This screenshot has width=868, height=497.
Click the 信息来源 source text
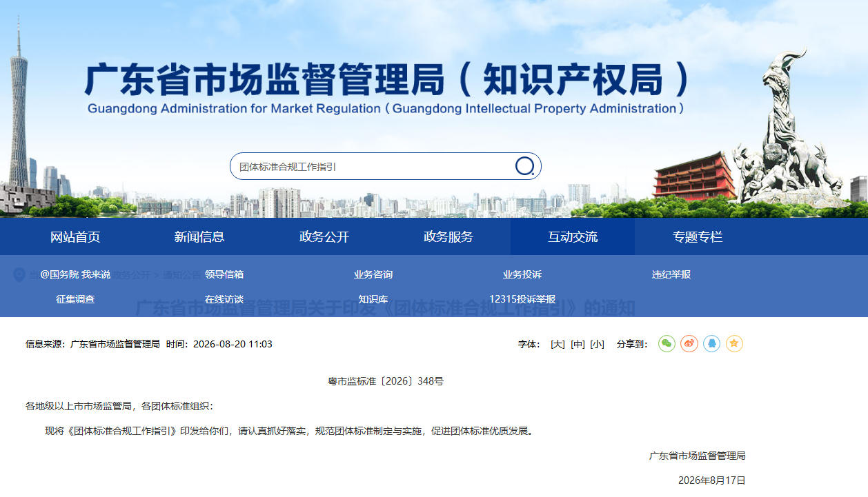point(92,344)
